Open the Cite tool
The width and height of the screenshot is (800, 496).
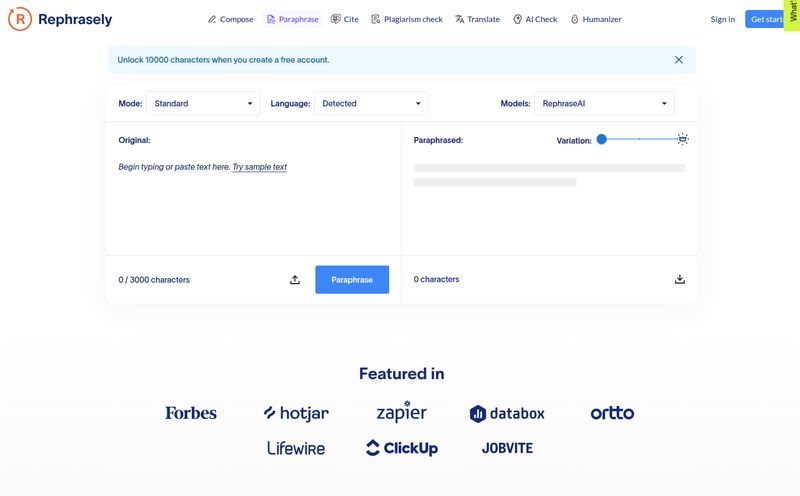tap(345, 19)
